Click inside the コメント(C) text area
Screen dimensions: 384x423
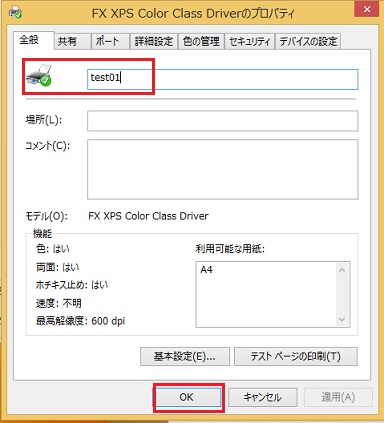coord(223,169)
